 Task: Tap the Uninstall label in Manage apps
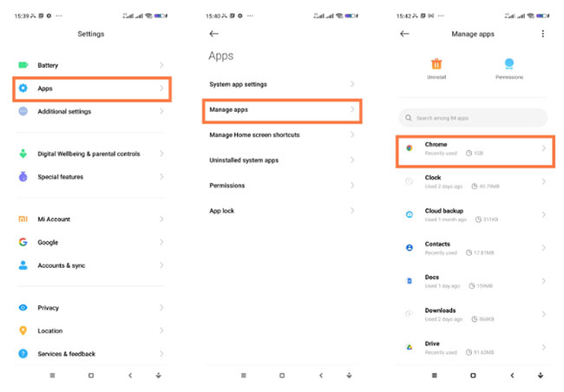[436, 77]
